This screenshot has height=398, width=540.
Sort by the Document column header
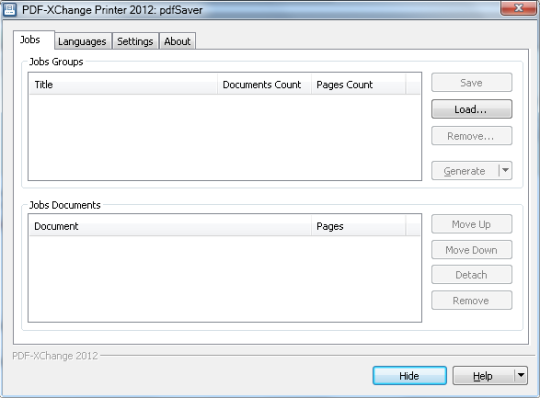170,226
